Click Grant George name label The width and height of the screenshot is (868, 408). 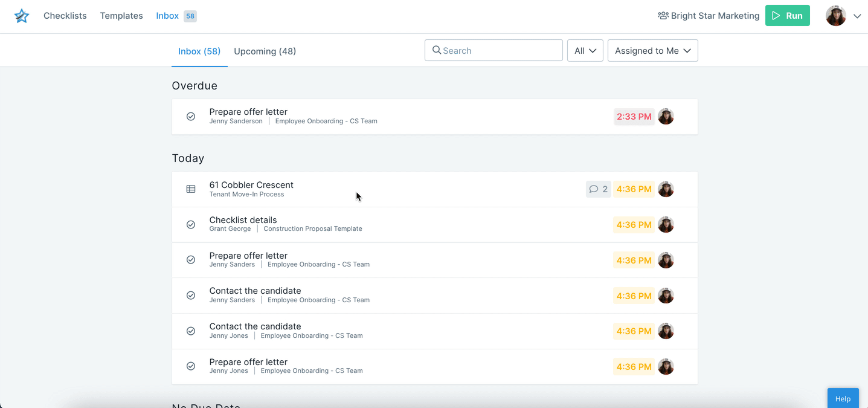pyautogui.click(x=230, y=229)
